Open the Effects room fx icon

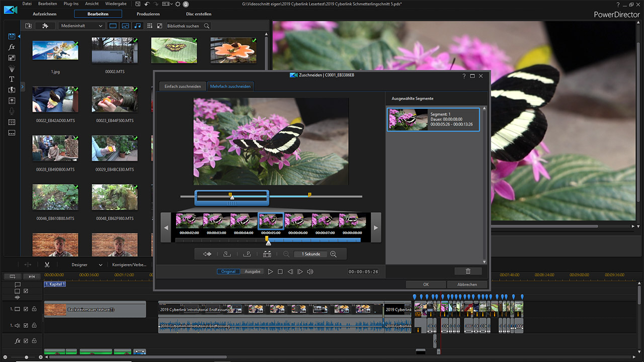click(x=12, y=47)
